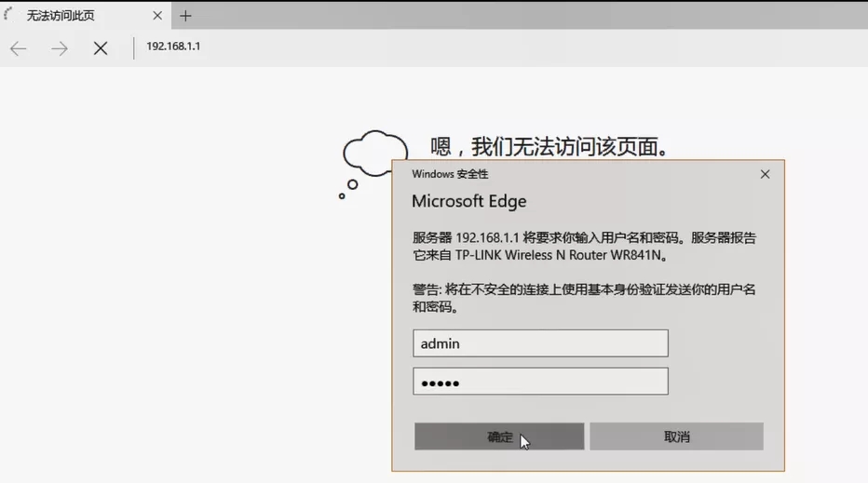Focus the masked password field
868x483 pixels.
540,382
